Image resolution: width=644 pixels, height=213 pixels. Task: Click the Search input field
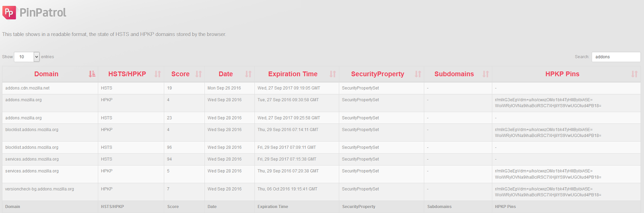615,57
